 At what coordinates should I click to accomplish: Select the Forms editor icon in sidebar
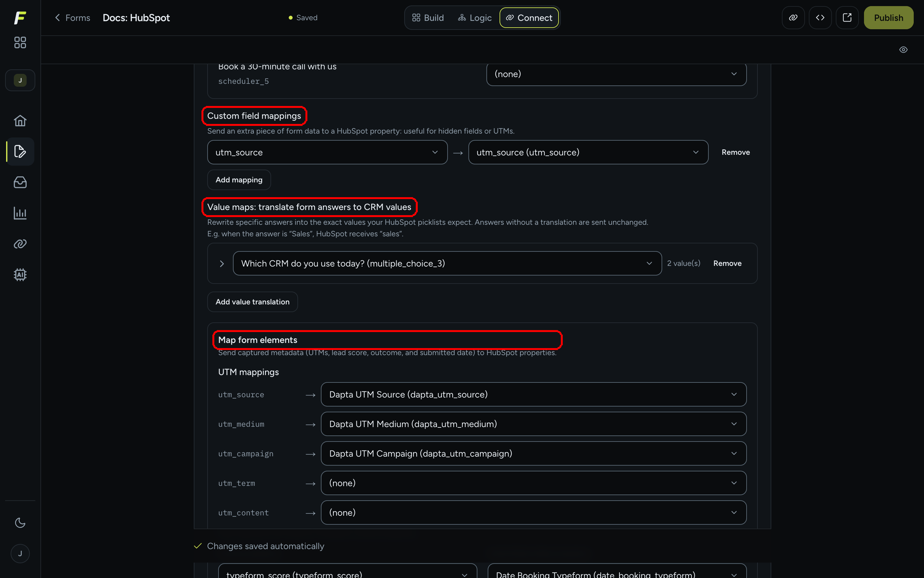(x=20, y=151)
